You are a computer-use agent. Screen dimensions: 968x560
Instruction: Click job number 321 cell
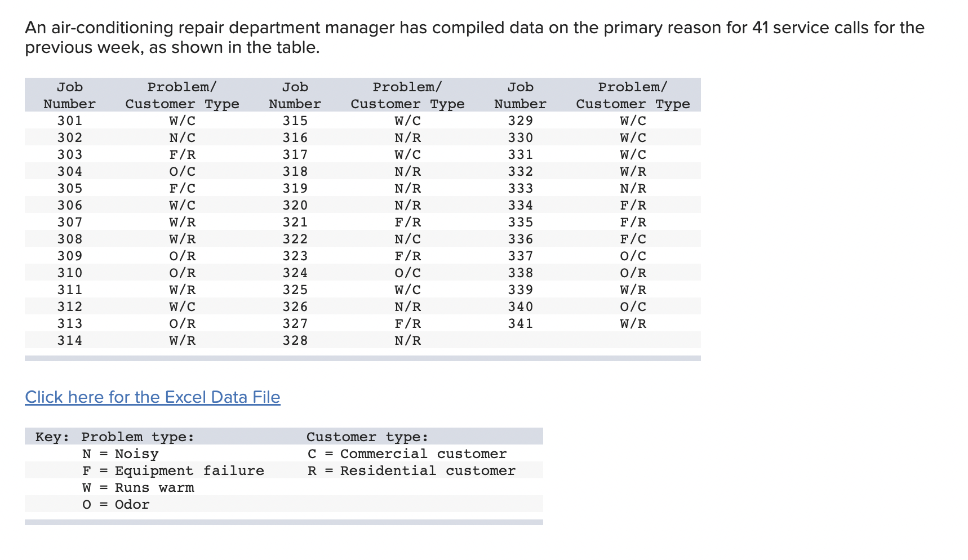pos(295,222)
